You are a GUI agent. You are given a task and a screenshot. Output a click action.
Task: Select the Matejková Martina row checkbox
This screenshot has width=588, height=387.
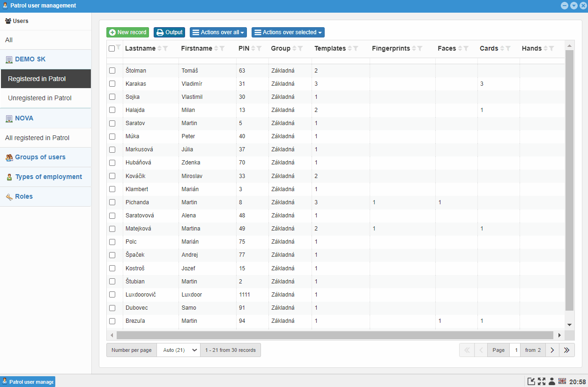click(x=112, y=229)
